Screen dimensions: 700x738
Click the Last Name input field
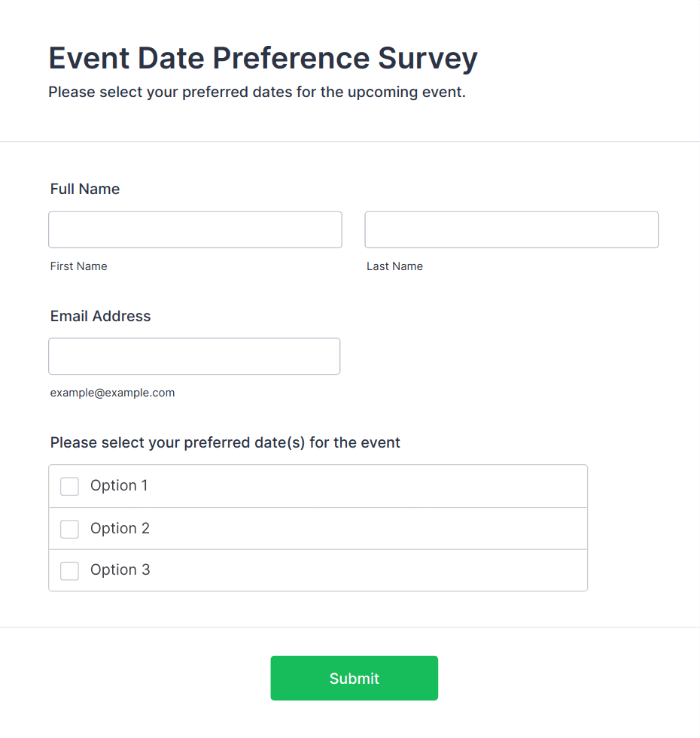pyautogui.click(x=511, y=229)
